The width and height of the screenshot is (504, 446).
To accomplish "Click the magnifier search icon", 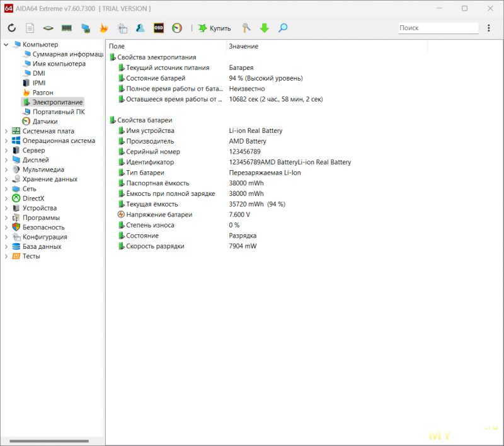I will [x=283, y=28].
